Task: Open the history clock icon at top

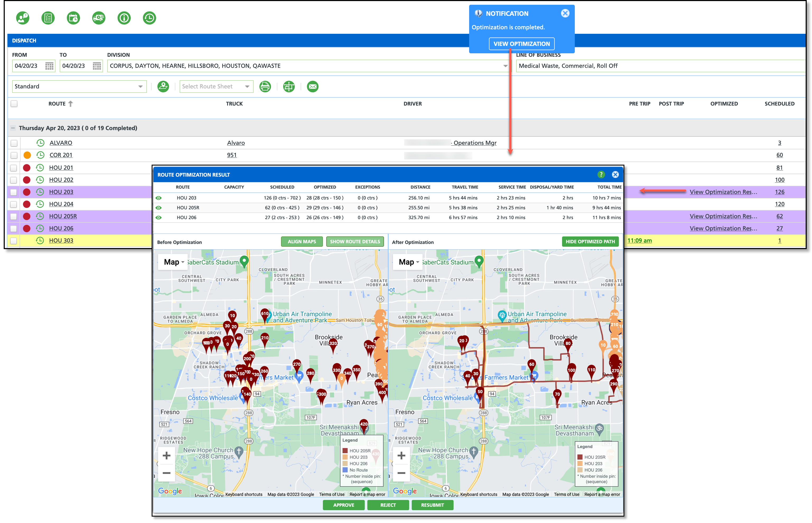Action: pos(149,18)
